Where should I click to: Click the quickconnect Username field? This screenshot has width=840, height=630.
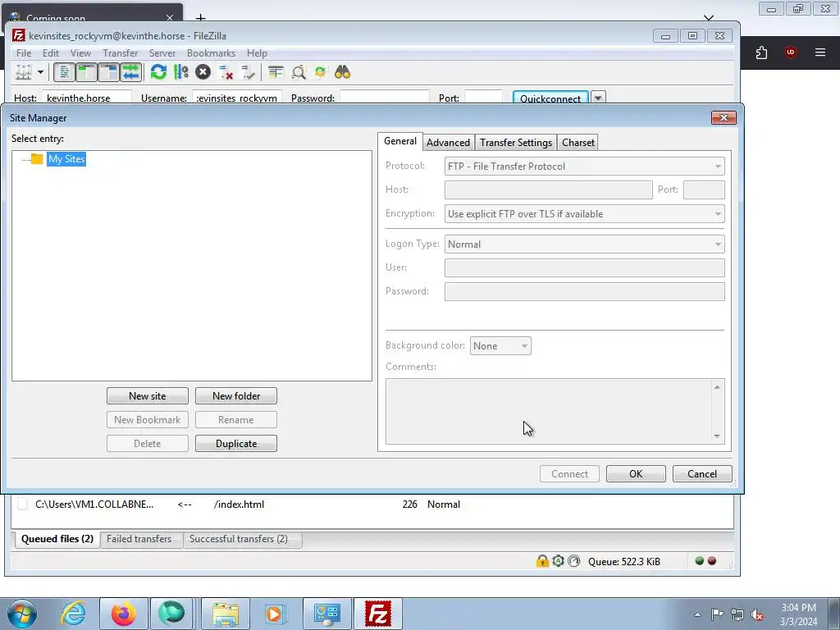coord(237,98)
